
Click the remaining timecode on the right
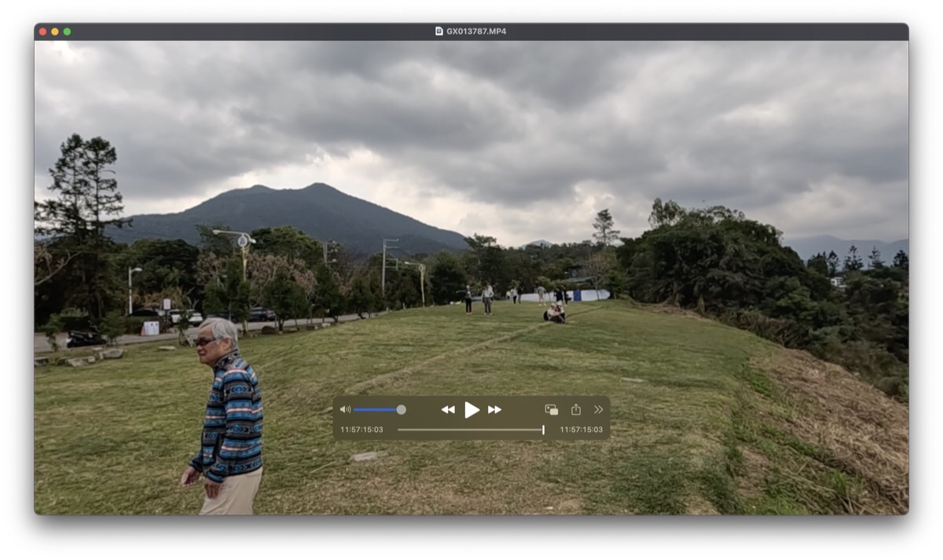[x=582, y=430]
